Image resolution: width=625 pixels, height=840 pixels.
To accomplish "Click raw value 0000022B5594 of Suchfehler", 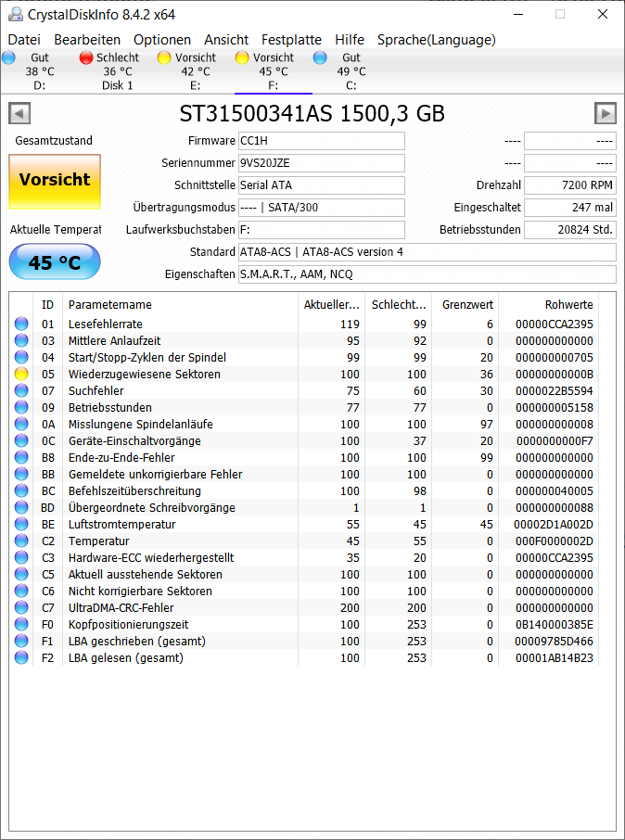I will click(555, 391).
